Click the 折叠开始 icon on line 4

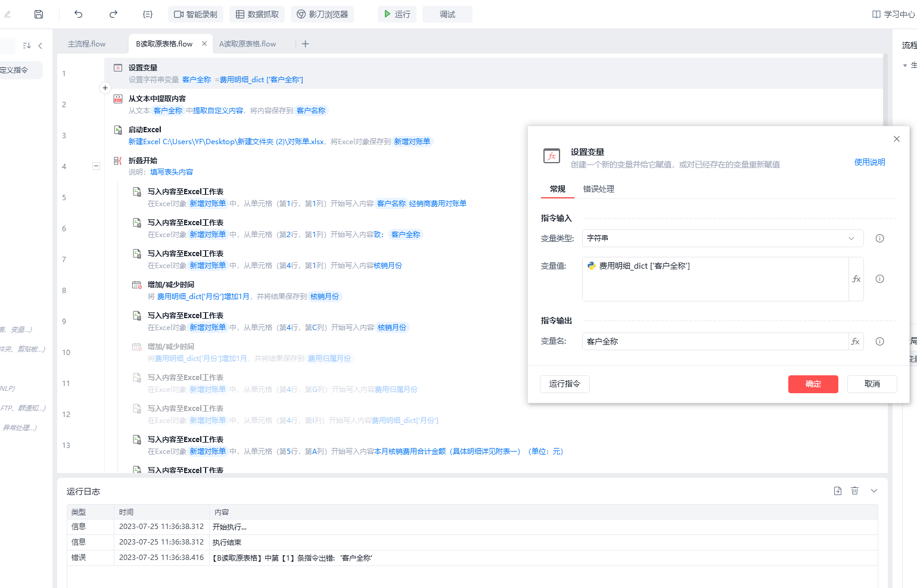(118, 161)
